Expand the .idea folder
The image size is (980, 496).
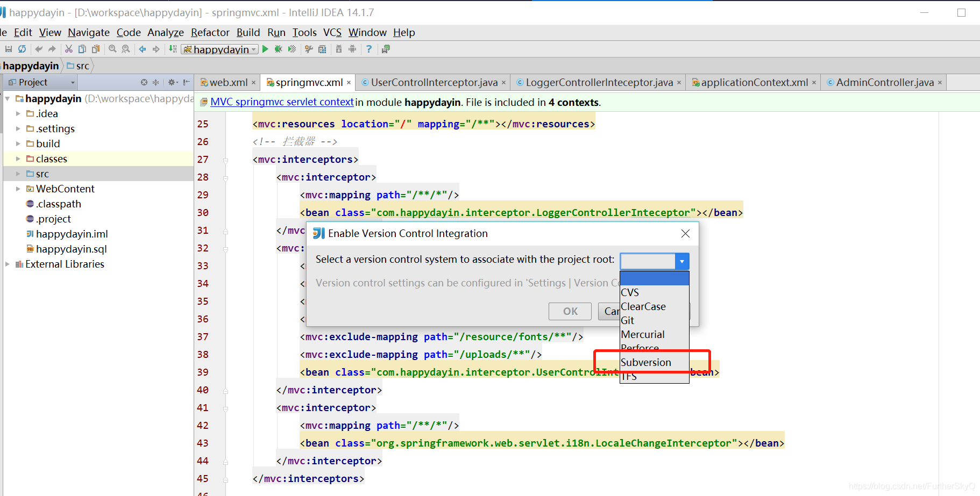18,114
